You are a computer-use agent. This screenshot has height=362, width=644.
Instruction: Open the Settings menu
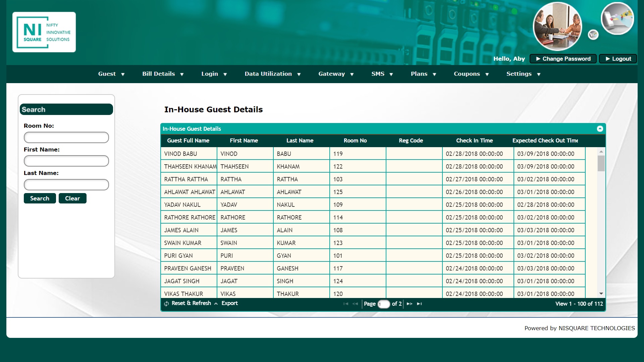(523, 74)
